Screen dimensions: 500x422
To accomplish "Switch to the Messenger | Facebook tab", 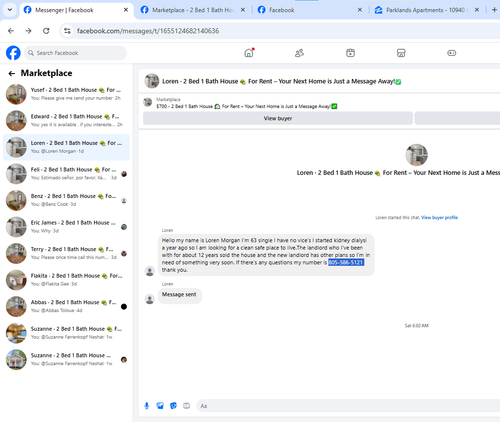I will tap(76, 10).
